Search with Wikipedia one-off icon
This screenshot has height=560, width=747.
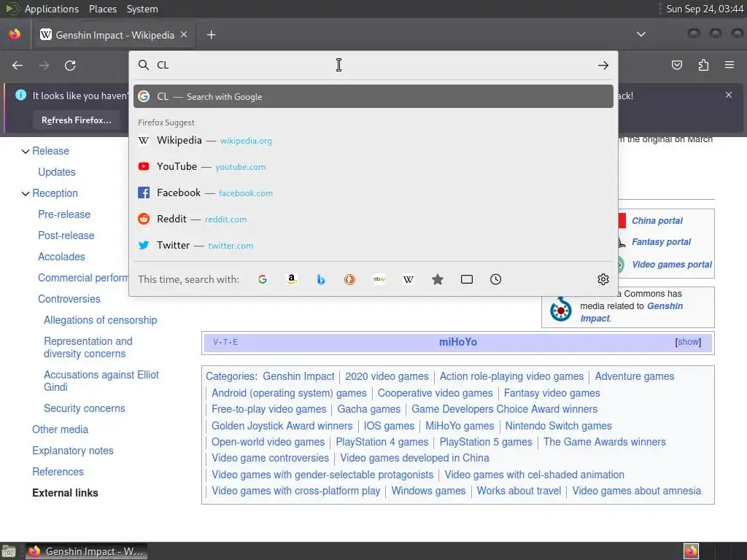point(409,279)
